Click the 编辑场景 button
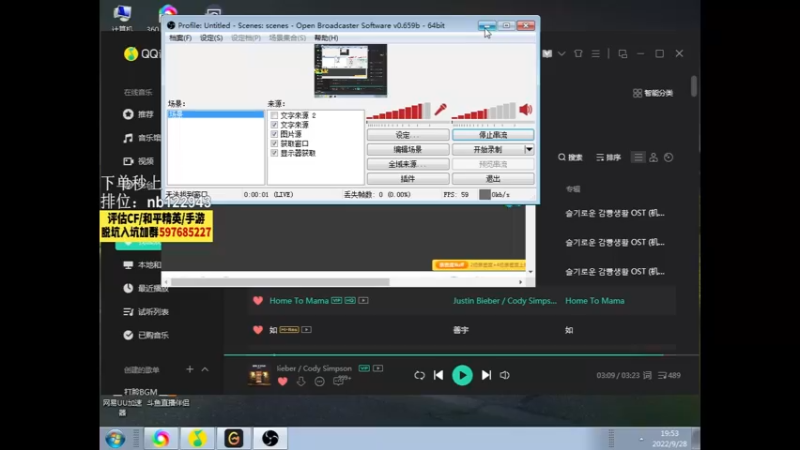800x450 pixels. coord(408,149)
